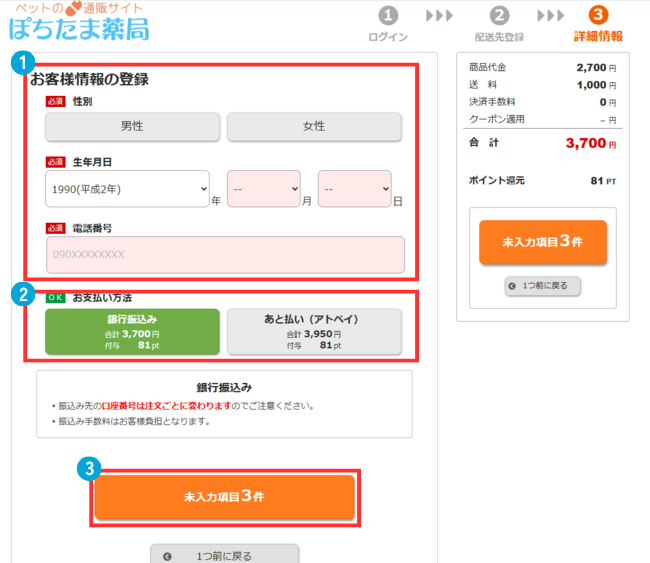Click the blue number 3 annotation badge
Viewport: 650px width, 563px height.
coord(89,467)
